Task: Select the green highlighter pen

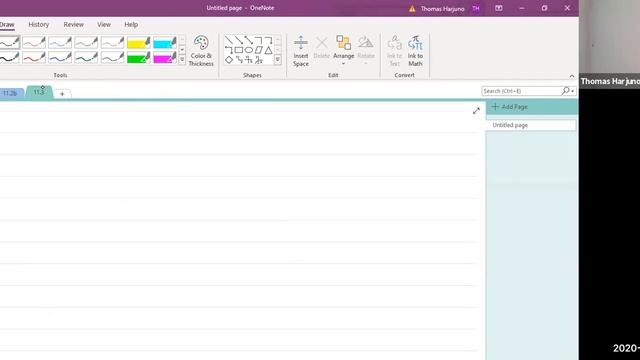Action: 138,58
